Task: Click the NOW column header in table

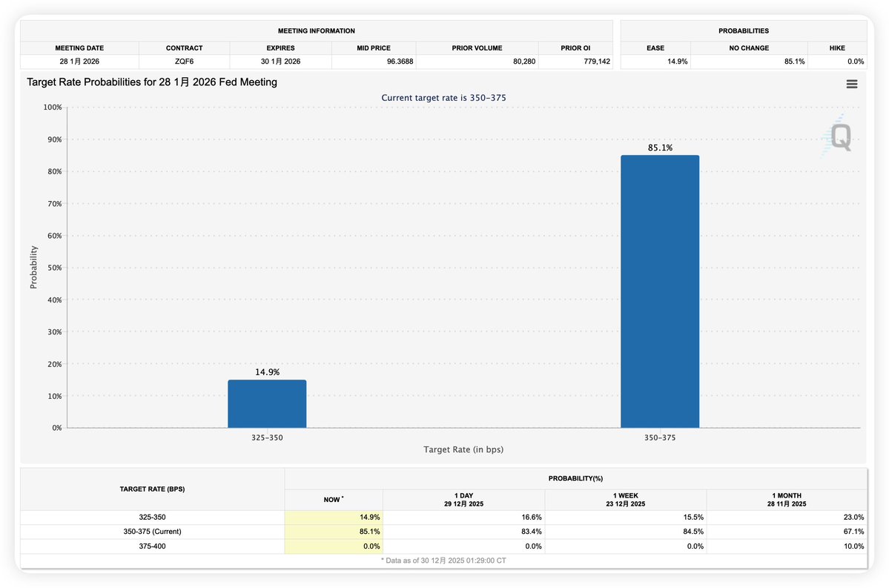Action: 333,499
